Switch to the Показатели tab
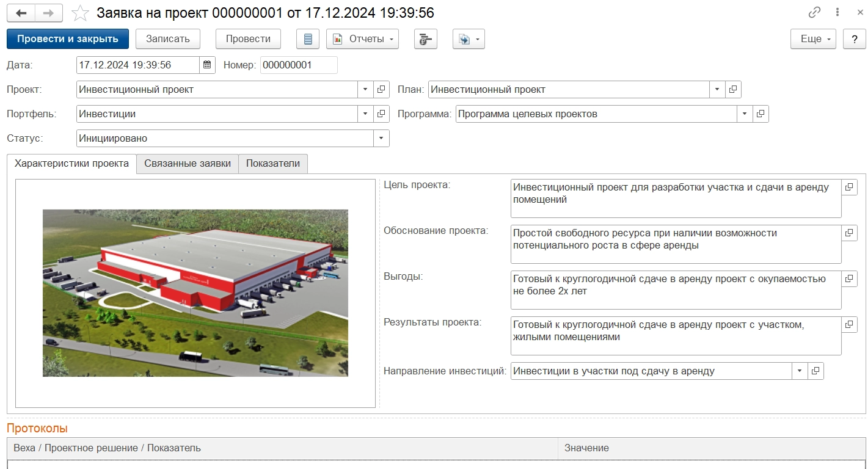Screen dimensions: 868x469 [x=272, y=164]
